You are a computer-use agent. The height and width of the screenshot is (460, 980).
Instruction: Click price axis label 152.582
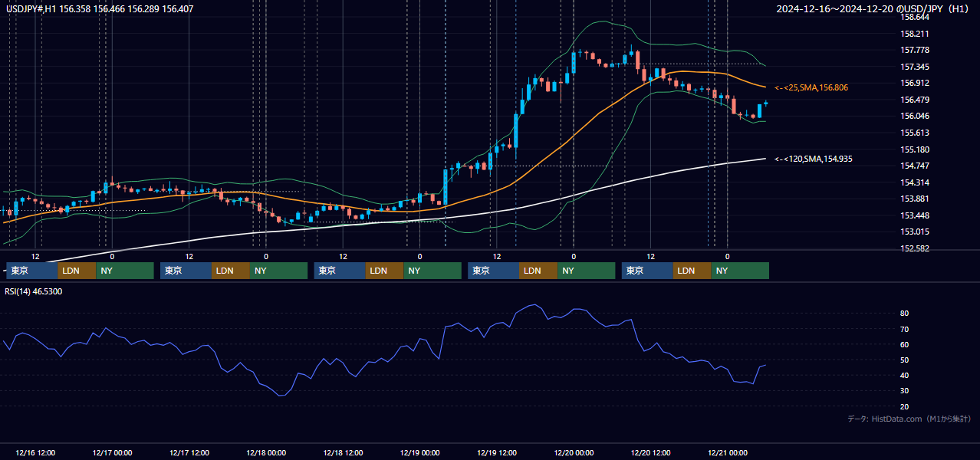915,248
